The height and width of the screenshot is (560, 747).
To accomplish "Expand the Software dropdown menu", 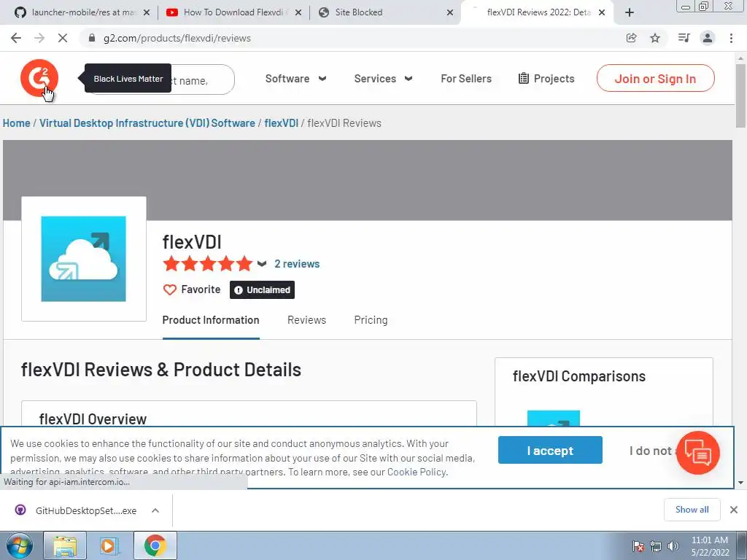I will (296, 79).
